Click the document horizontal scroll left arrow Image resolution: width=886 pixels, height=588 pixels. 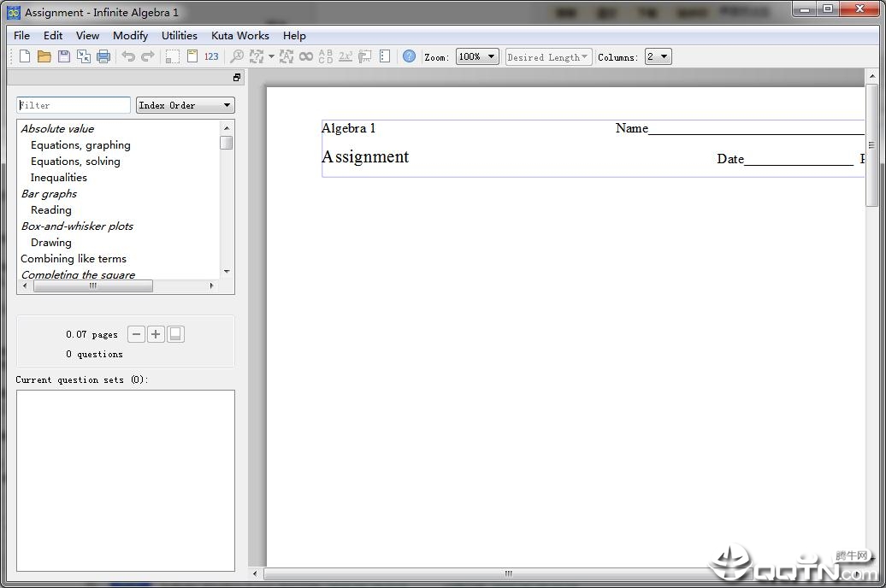click(255, 573)
